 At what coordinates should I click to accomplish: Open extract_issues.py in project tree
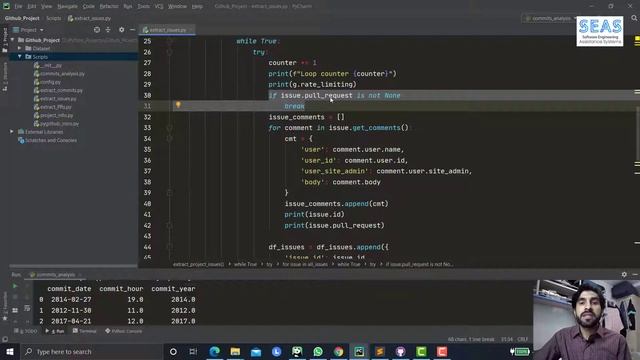point(55,99)
